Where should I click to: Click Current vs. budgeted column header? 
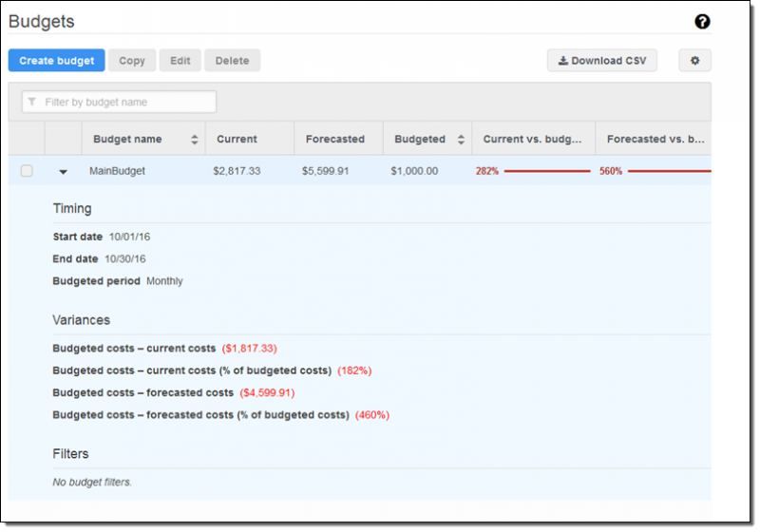[532, 139]
